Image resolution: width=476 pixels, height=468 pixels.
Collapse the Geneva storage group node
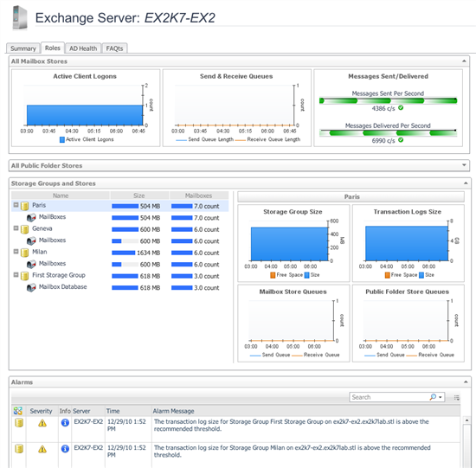pos(16,228)
